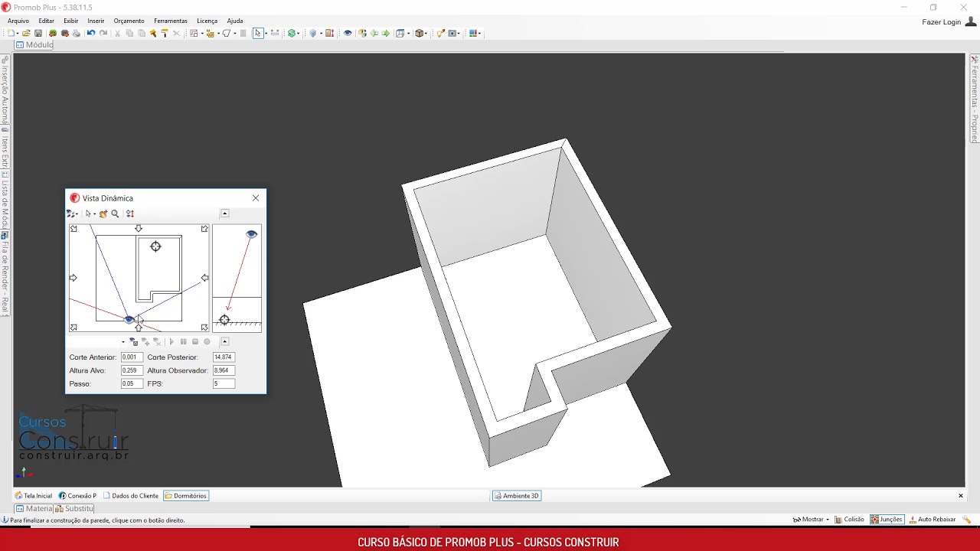Open the Arquivo menu
This screenshot has height=551, width=980.
[x=18, y=21]
